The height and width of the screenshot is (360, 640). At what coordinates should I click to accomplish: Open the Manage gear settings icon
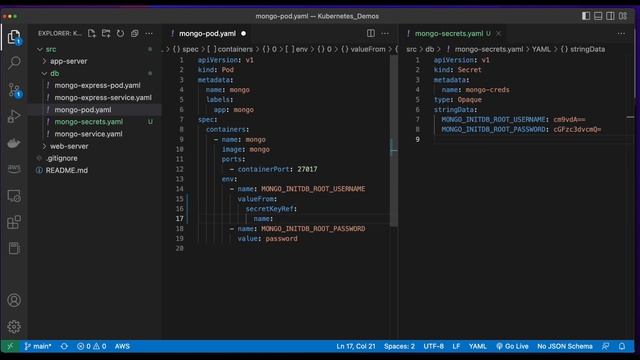pyautogui.click(x=14, y=327)
